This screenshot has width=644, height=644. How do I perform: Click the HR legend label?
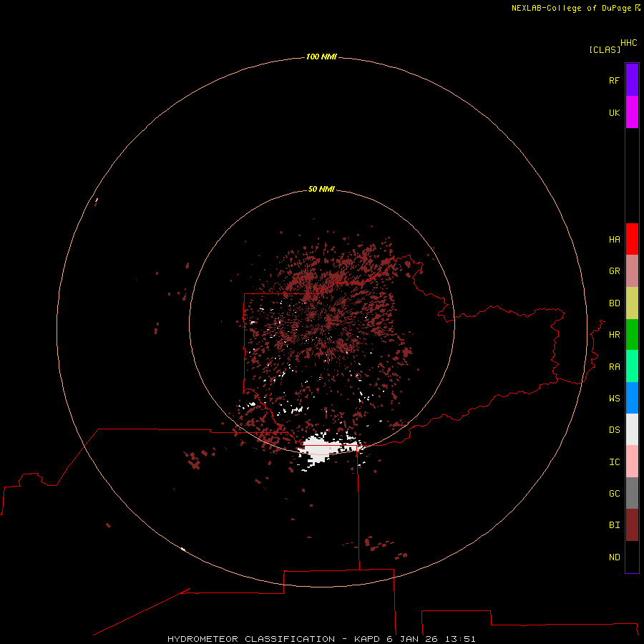point(615,335)
